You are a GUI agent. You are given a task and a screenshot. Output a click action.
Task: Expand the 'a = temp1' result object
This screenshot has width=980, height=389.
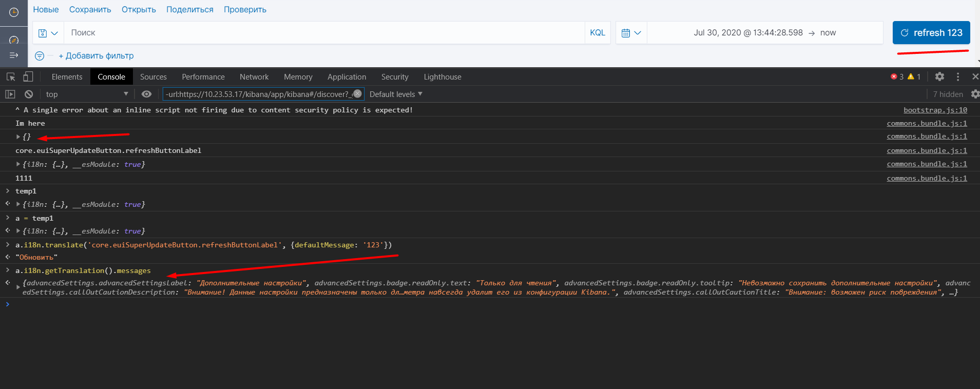click(x=18, y=231)
